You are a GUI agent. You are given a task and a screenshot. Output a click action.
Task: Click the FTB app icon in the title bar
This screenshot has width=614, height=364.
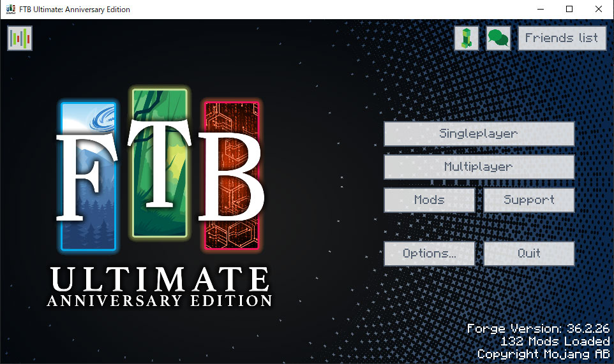(11, 9)
